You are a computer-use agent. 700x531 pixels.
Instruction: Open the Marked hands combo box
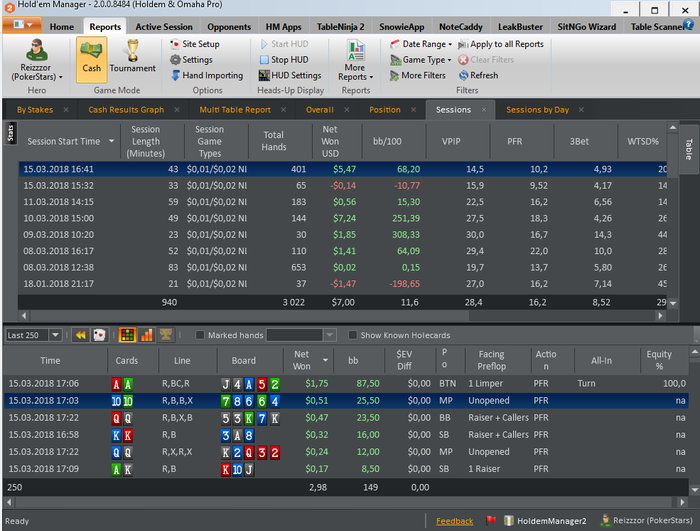tap(329, 335)
